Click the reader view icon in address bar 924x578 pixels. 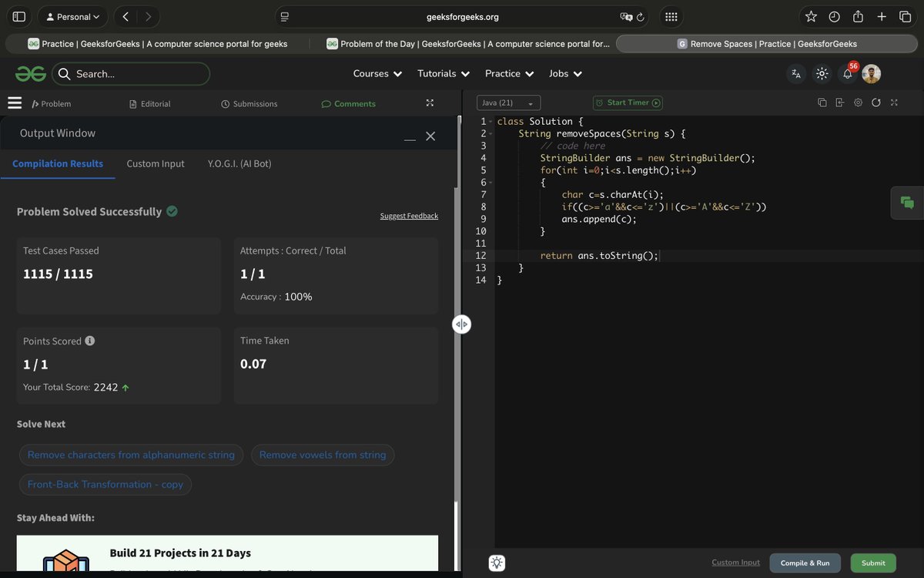click(285, 16)
